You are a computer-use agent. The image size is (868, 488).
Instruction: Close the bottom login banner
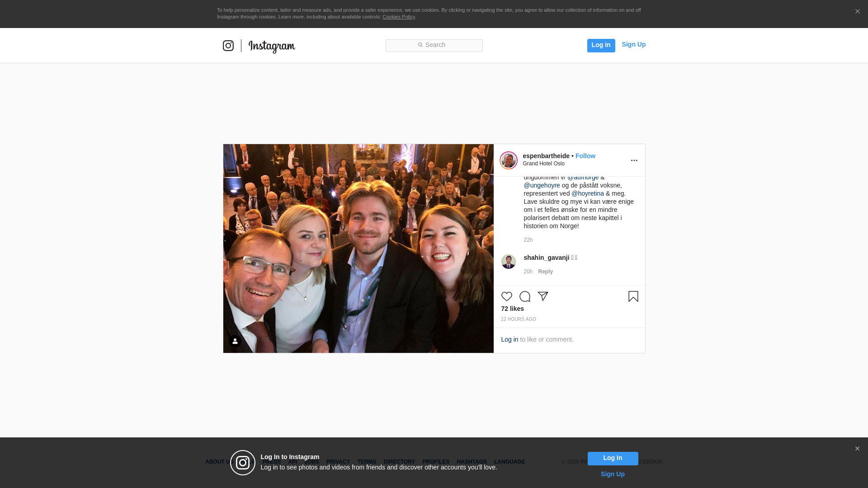pos(857,449)
